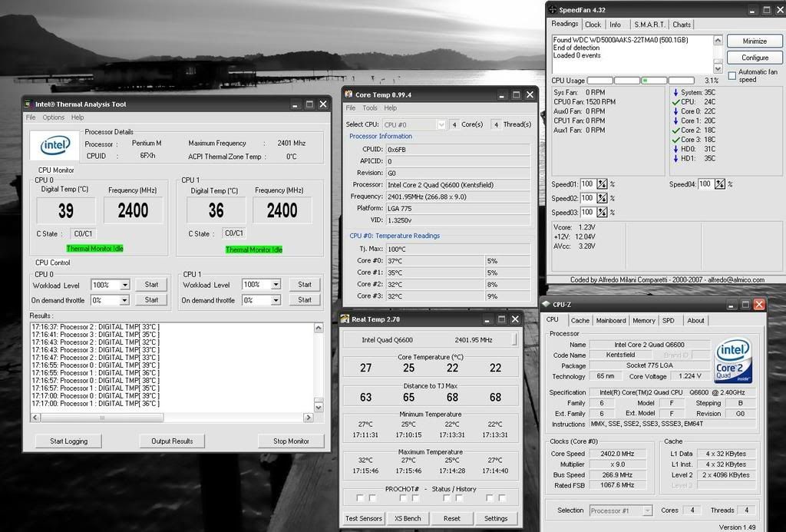Click the CPU Usage bar showing green activity
This screenshot has width=786, height=532.
coord(654,81)
